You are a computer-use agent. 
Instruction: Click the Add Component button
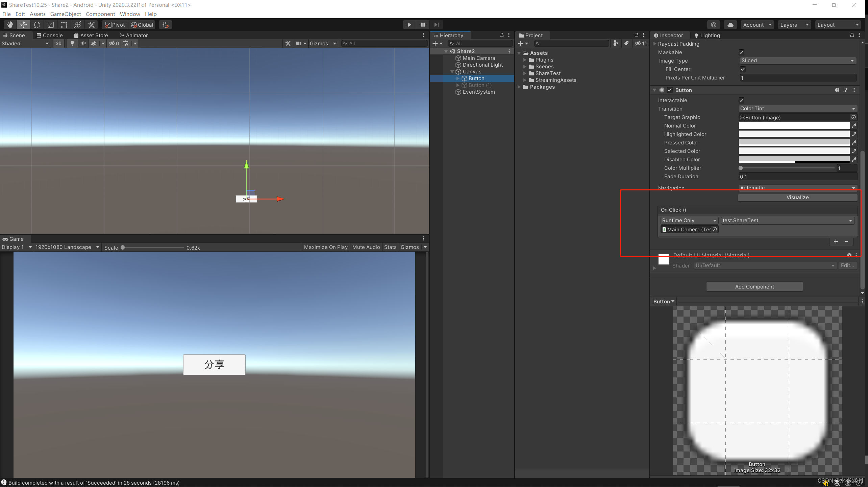754,286
